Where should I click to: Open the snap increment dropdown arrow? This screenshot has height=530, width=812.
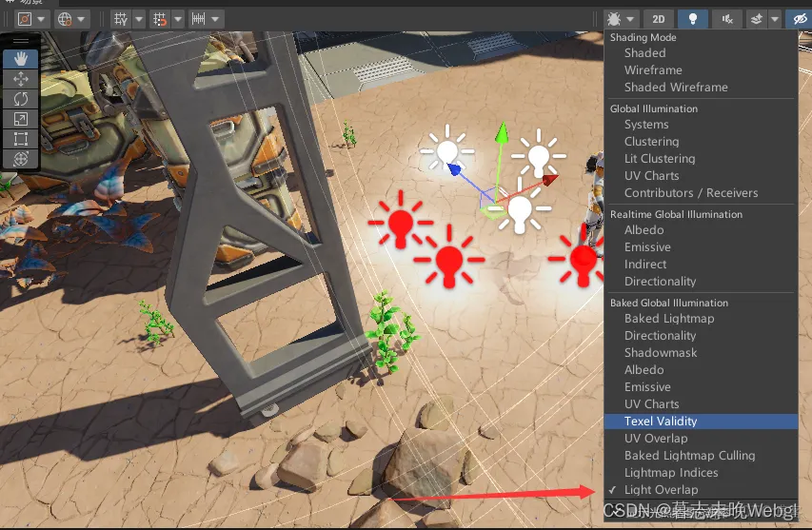point(215,20)
